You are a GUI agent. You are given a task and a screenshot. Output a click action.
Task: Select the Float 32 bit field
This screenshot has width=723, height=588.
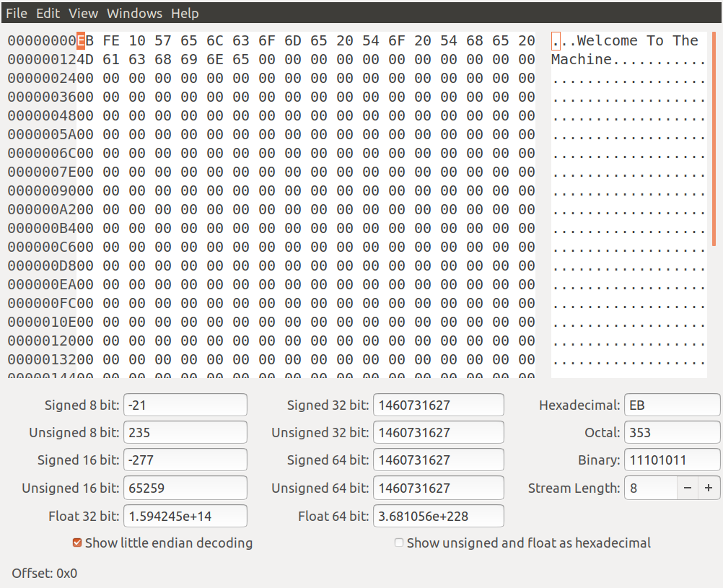(185, 516)
